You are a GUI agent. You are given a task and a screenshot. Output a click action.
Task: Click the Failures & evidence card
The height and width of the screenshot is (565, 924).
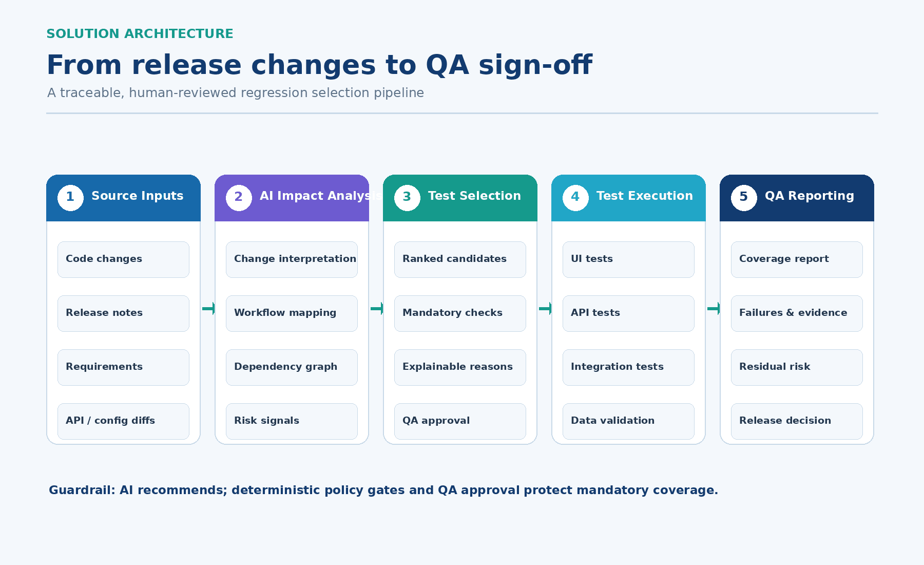tap(797, 313)
